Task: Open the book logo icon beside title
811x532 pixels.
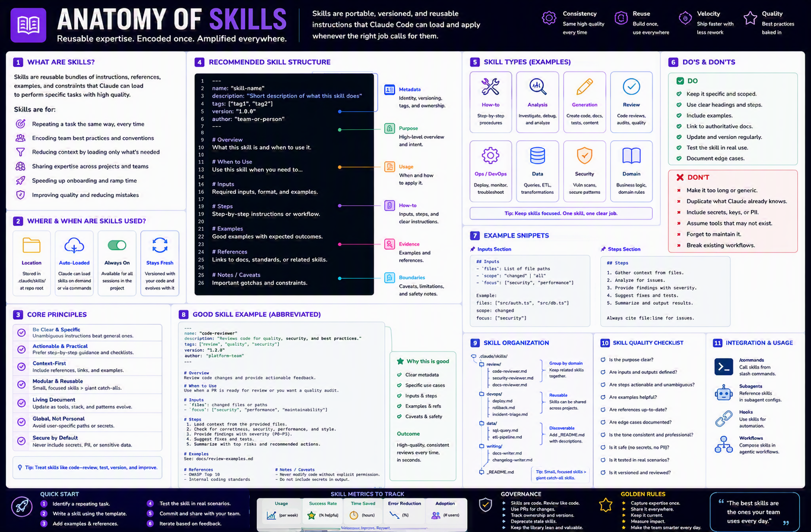Action: tap(28, 25)
